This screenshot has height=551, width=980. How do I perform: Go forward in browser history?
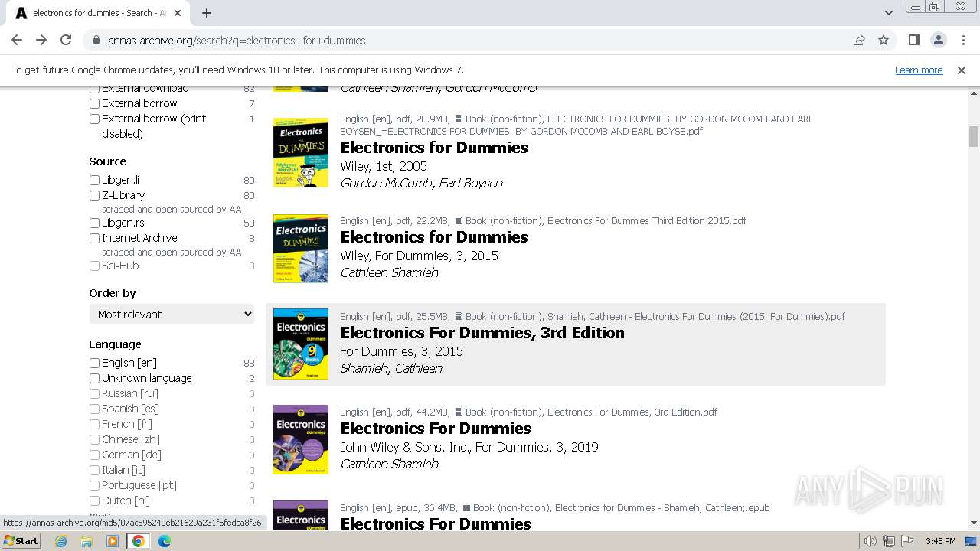[x=41, y=40]
